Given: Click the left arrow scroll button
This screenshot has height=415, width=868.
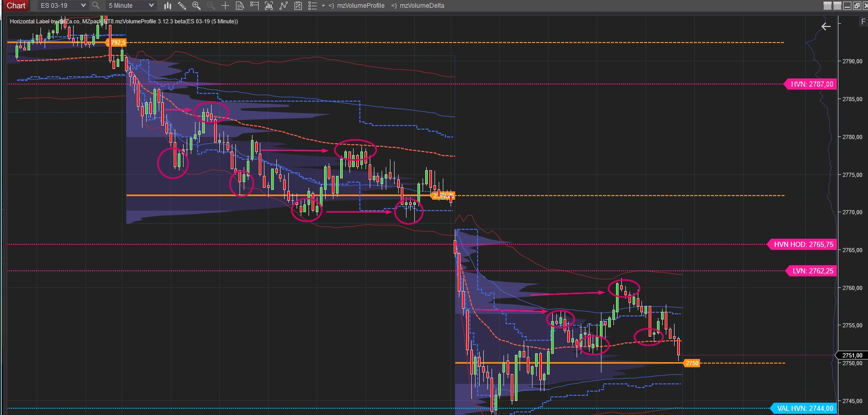Looking at the screenshot, I should (826, 26).
